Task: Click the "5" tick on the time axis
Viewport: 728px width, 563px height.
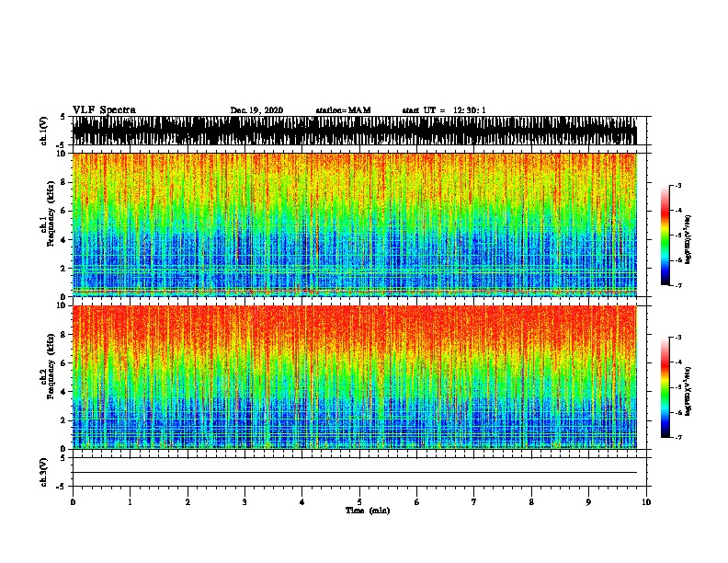Action: point(359,502)
